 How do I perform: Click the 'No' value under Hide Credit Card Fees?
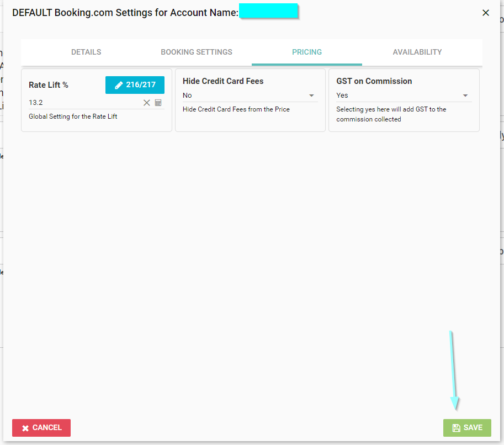point(188,96)
